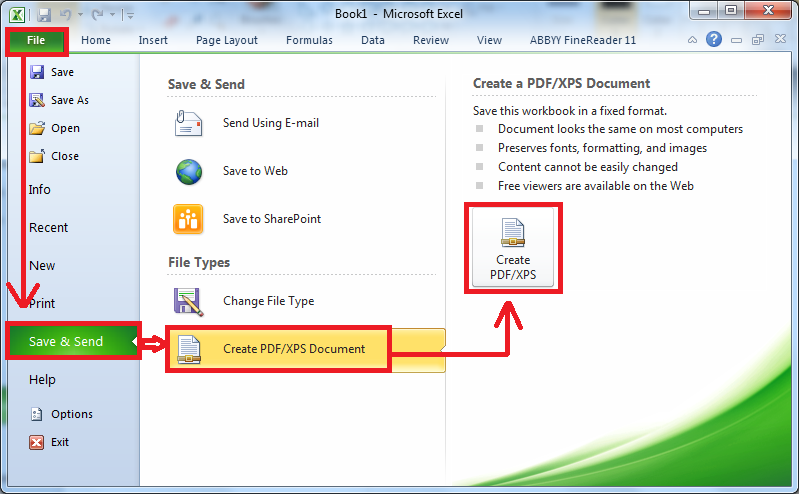Switch to the Insert tab

tap(153, 40)
